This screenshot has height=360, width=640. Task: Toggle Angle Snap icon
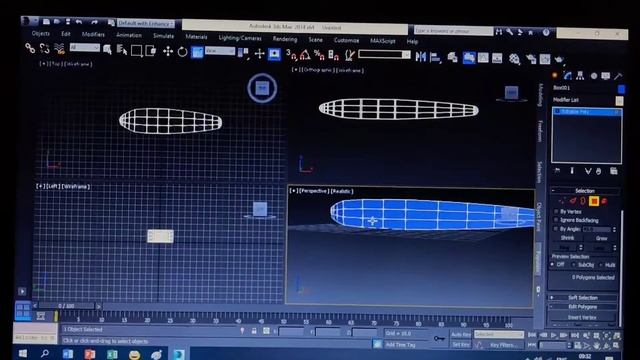(305, 55)
